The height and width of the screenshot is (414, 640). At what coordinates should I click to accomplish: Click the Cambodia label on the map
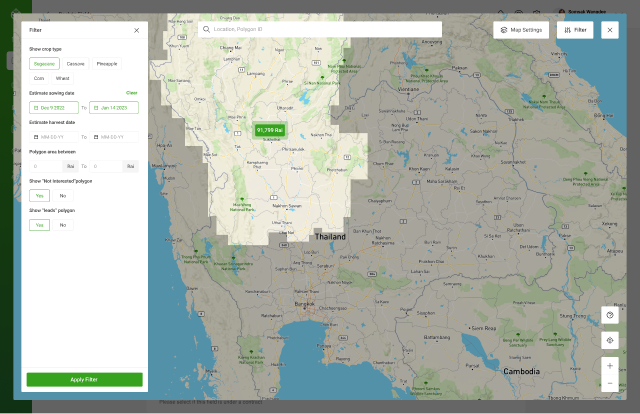[x=521, y=372]
